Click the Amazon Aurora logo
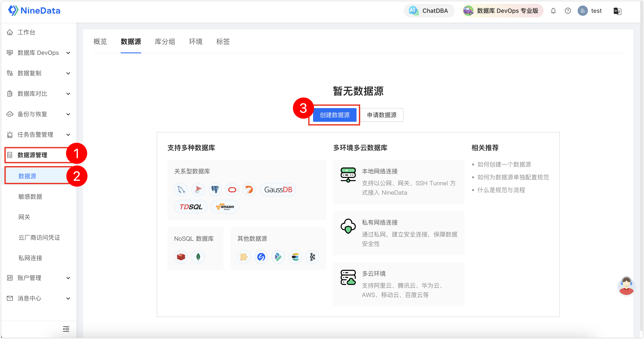This screenshot has height=339, width=644. click(x=225, y=207)
